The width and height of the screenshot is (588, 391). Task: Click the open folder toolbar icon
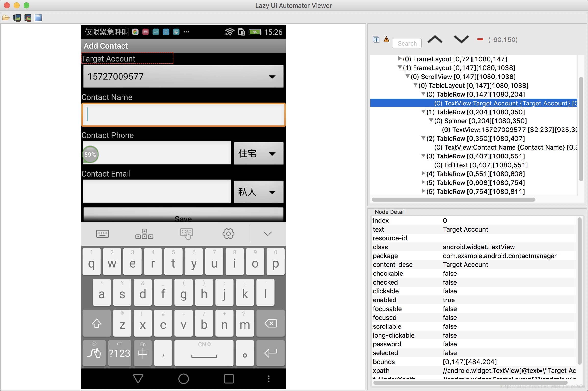click(x=6, y=18)
